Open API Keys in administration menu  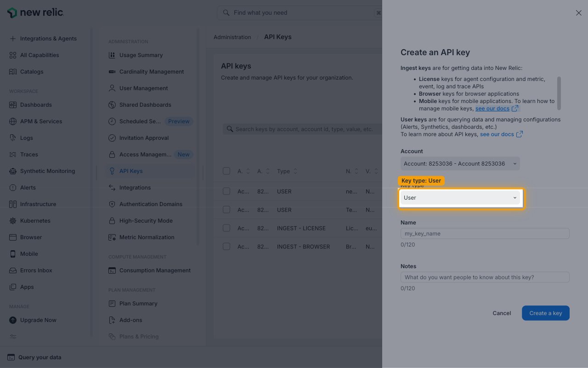[x=151, y=171]
